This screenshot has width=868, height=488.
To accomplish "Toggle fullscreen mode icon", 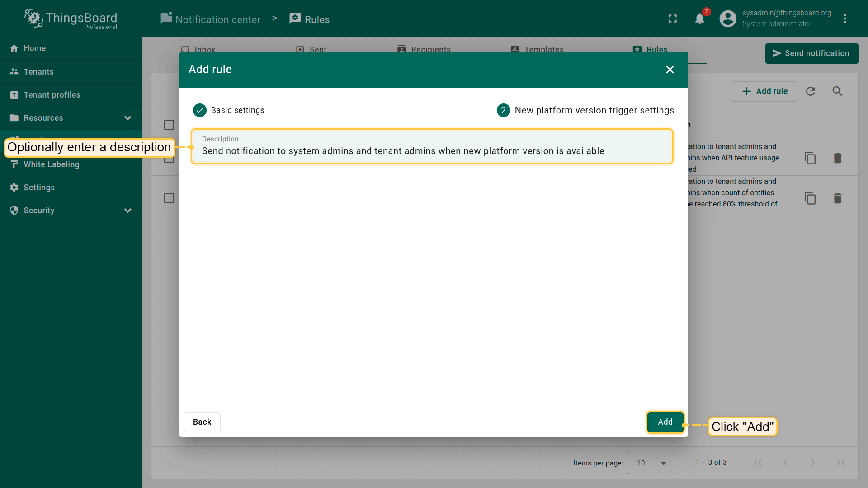I will coord(673,19).
